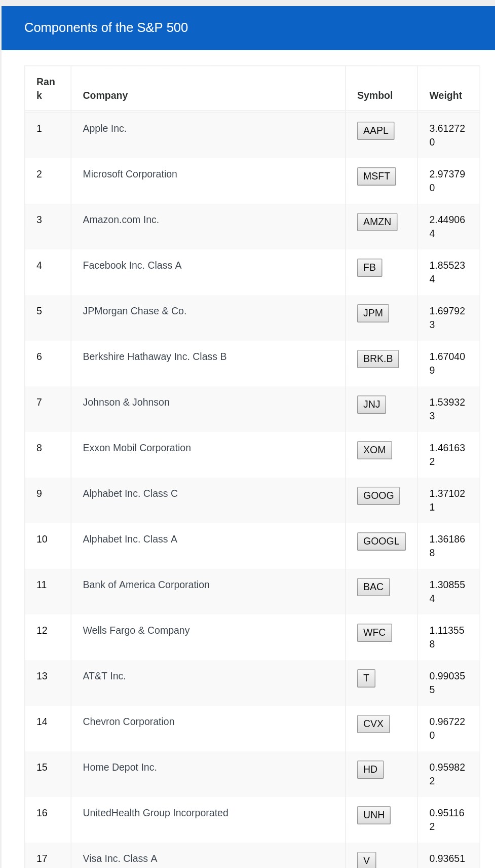Open the AMZN symbol button
Viewport: 495px width, 868px height.
(x=377, y=222)
